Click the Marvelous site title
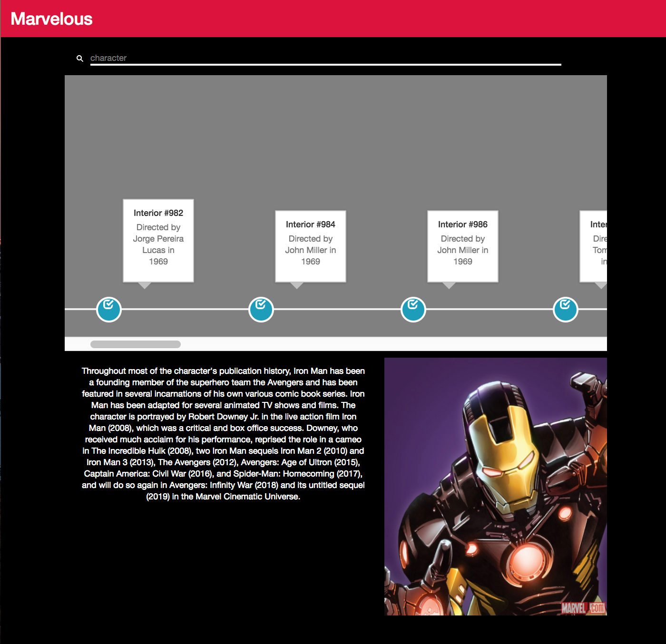Image resolution: width=666 pixels, height=644 pixels. pos(51,19)
